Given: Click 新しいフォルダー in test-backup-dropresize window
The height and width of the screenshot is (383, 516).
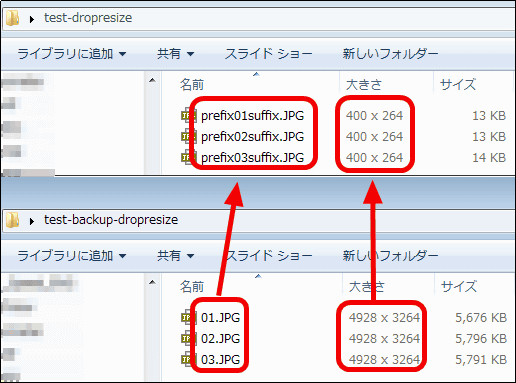Looking at the screenshot, I should 390,256.
